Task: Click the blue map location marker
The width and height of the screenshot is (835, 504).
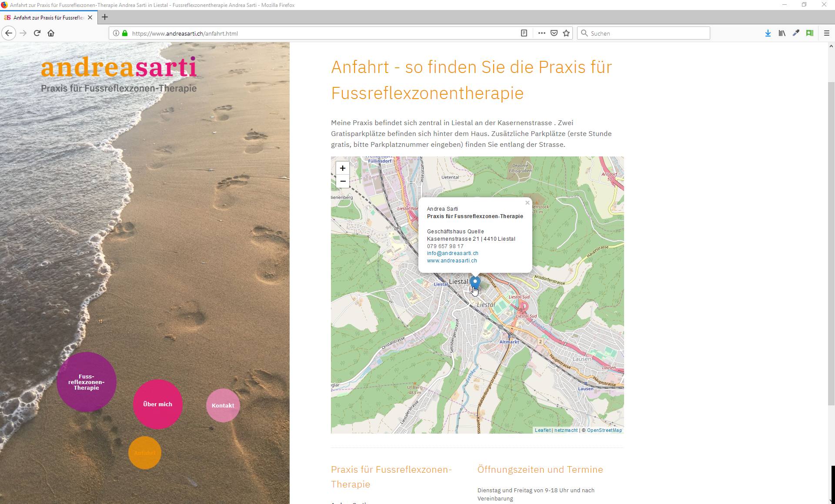Action: click(x=475, y=283)
